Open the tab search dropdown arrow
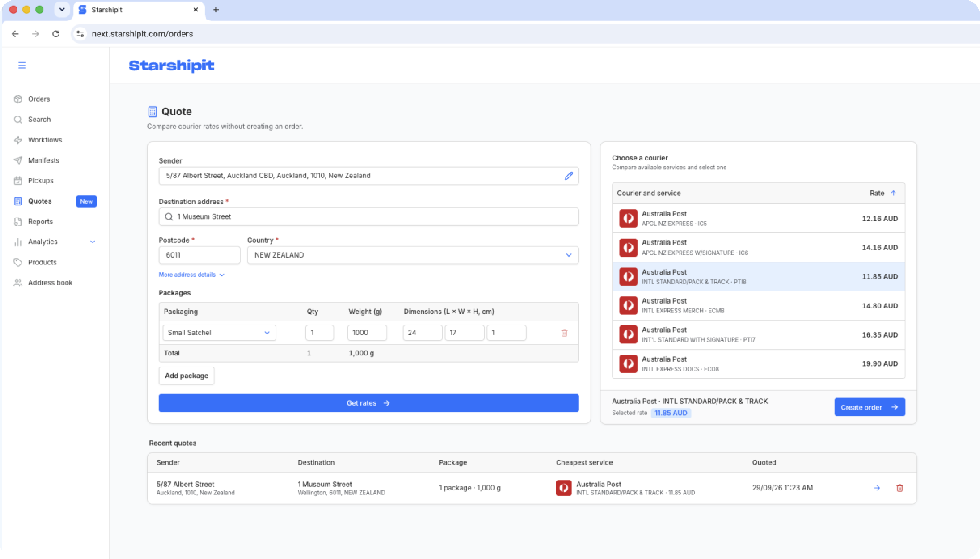This screenshot has height=559, width=980. tap(62, 10)
